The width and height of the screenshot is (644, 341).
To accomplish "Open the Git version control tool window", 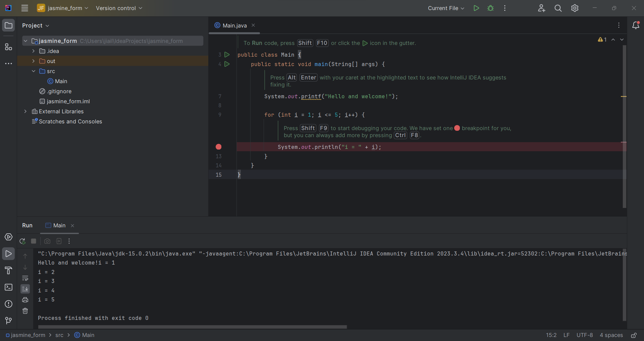I will pos(8,321).
